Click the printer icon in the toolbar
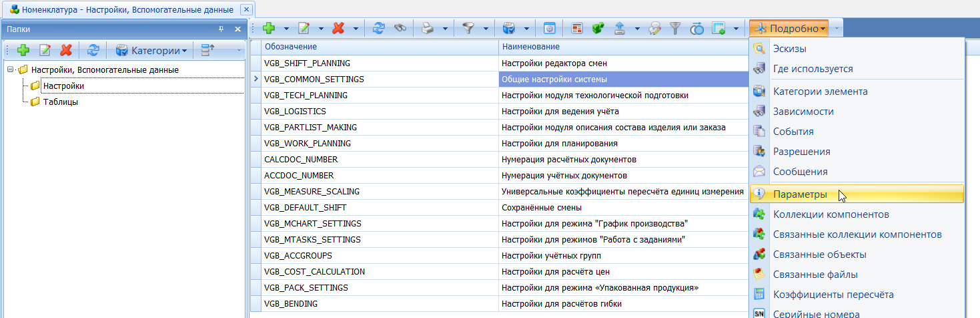980x318 pixels. 428,28
